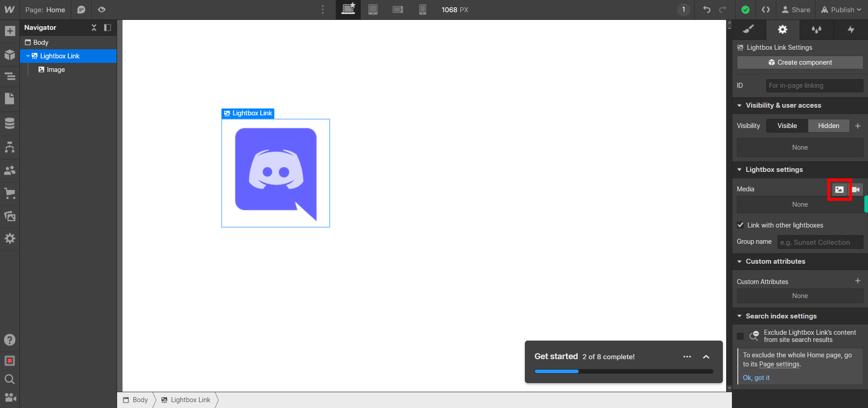Collapse the Get started card
The width and height of the screenshot is (868, 408).
[706, 356]
